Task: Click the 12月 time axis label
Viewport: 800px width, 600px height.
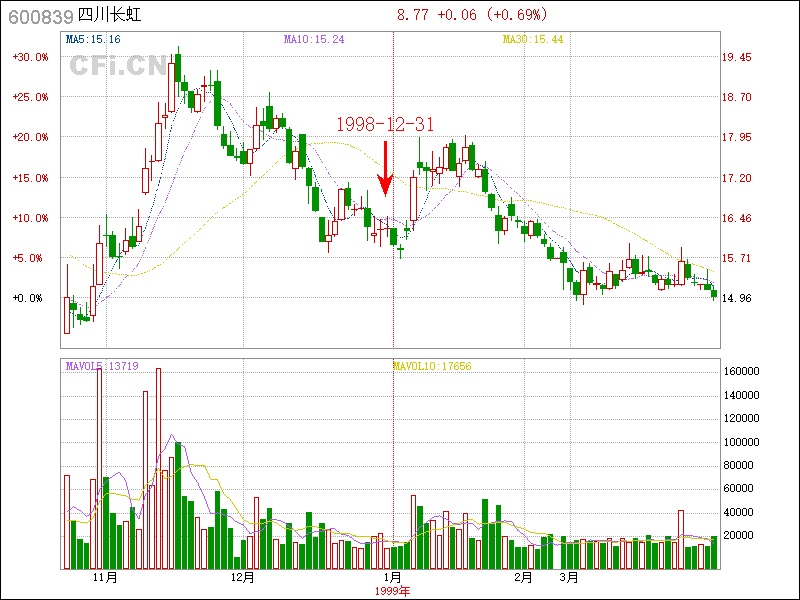Action: (243, 578)
